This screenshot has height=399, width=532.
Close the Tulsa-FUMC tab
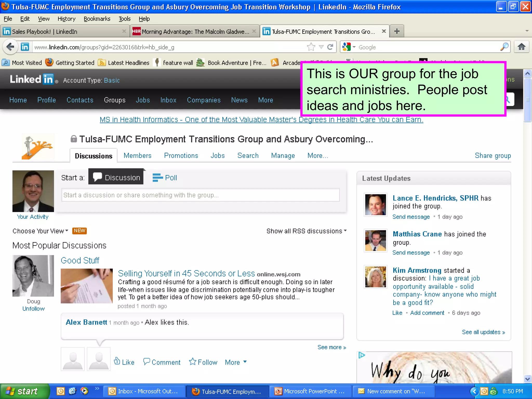click(384, 31)
